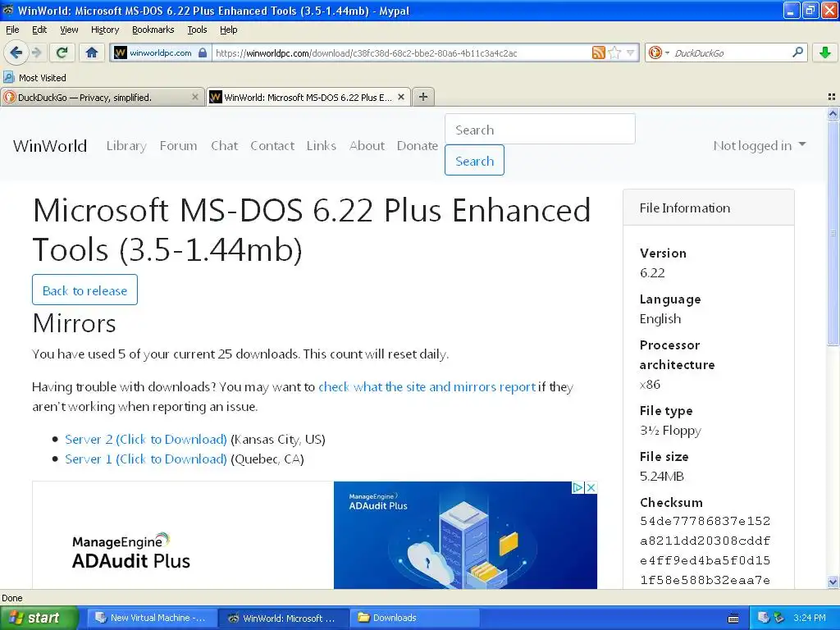Open the About nav link
The image size is (840, 630).
coord(367,146)
